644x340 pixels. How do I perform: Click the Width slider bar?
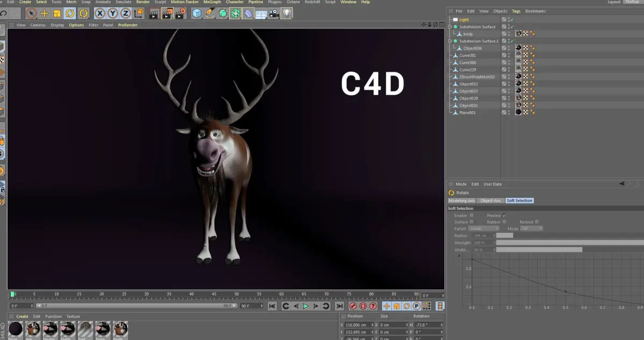570,250
